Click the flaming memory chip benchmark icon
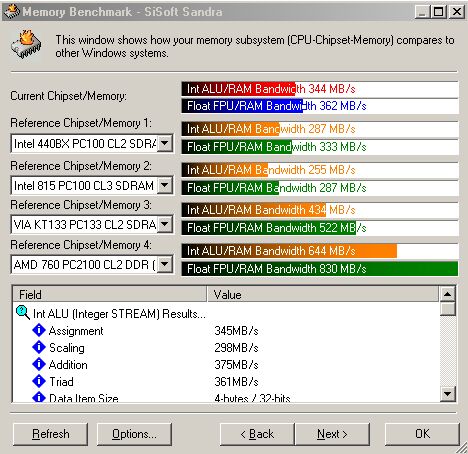 26,45
